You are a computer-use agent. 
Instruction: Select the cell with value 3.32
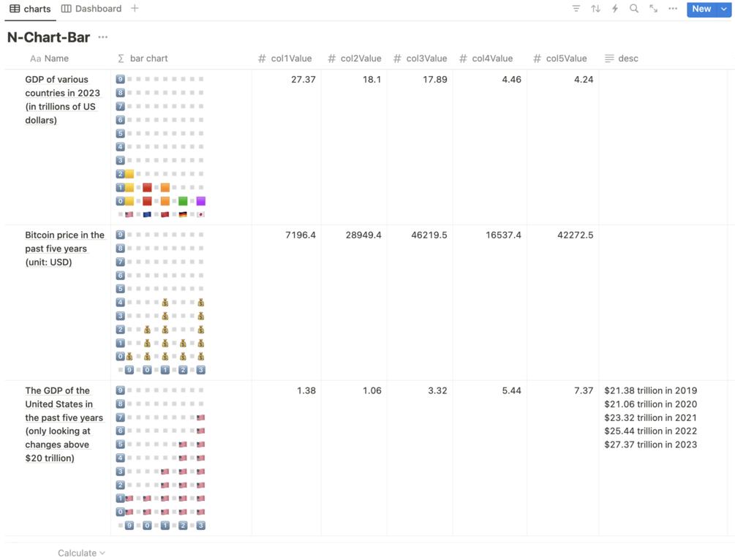pyautogui.click(x=420, y=458)
